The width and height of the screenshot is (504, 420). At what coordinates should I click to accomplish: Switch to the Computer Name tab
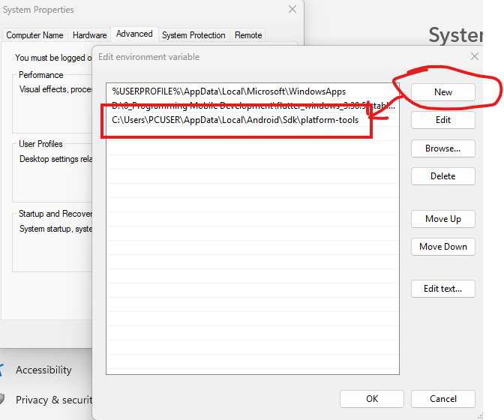click(x=34, y=35)
